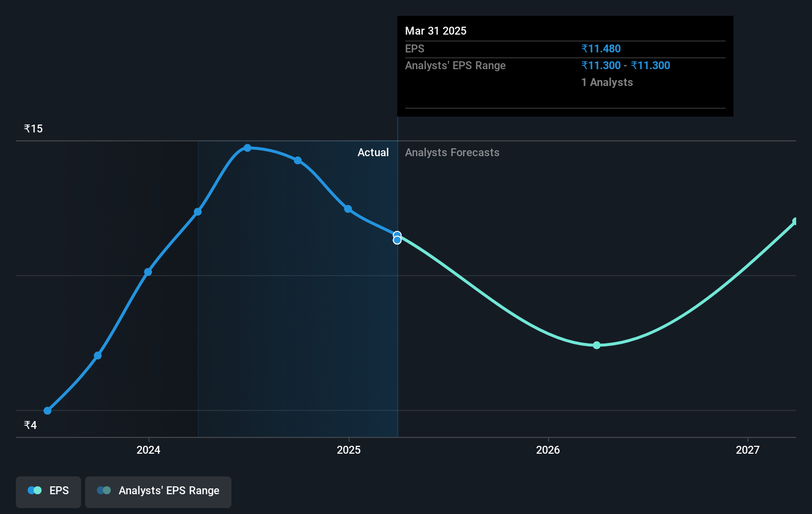
Task: Click the second EPS data point in late 2023
Action: (98, 355)
